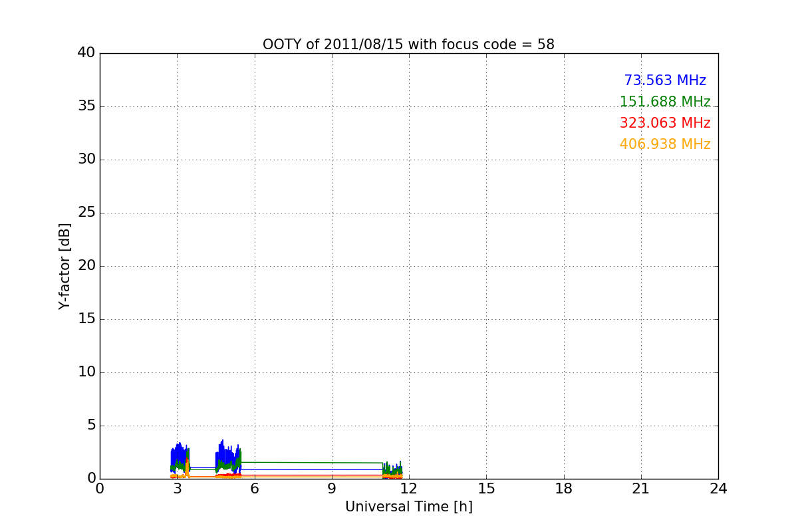The height and width of the screenshot is (532, 798).
Task: Click the x-axis tick label 3
Action: click(x=177, y=488)
